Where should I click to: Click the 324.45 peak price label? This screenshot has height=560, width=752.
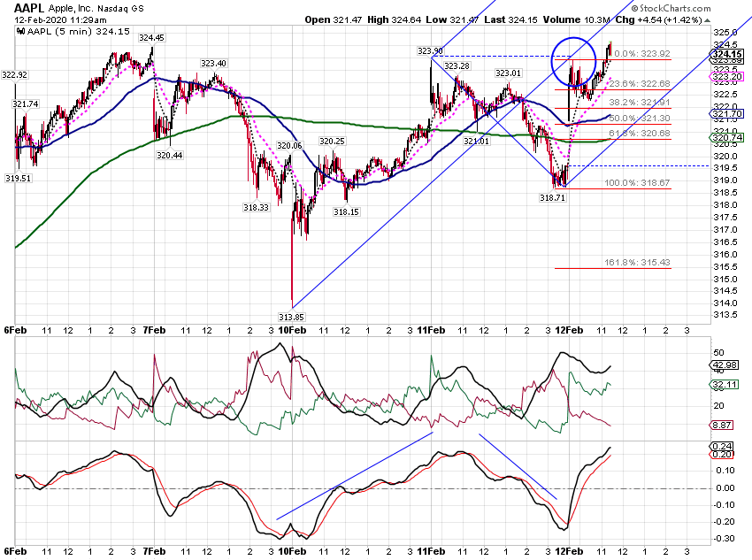click(x=151, y=38)
